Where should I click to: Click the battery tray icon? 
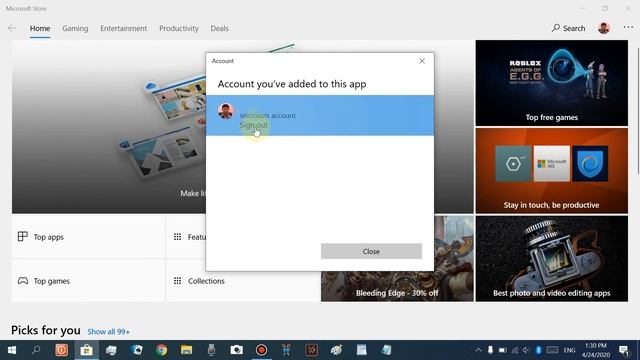coord(503,350)
